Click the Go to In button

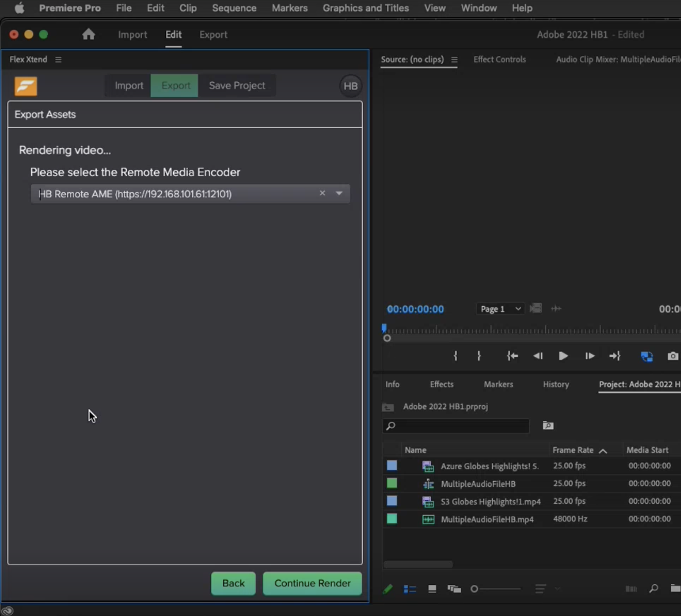click(x=512, y=356)
